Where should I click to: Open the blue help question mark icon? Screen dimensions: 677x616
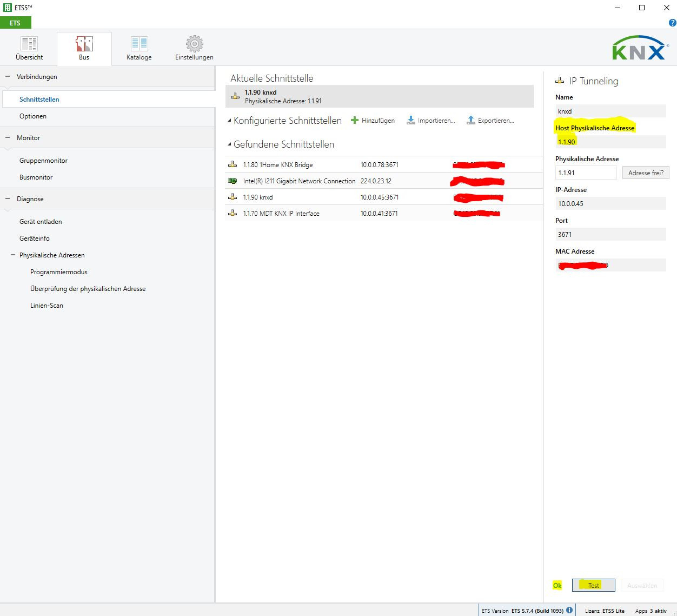coord(673,23)
